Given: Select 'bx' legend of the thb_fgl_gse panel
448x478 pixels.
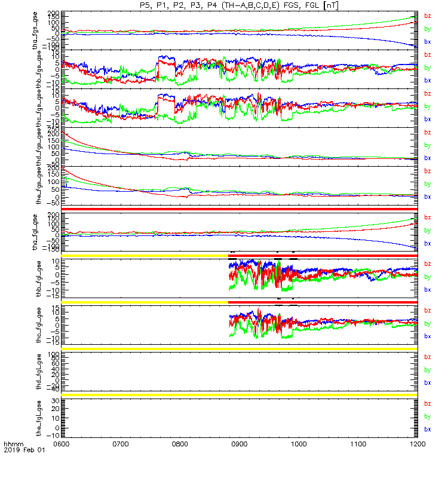Looking at the screenshot, I should click(x=428, y=290).
